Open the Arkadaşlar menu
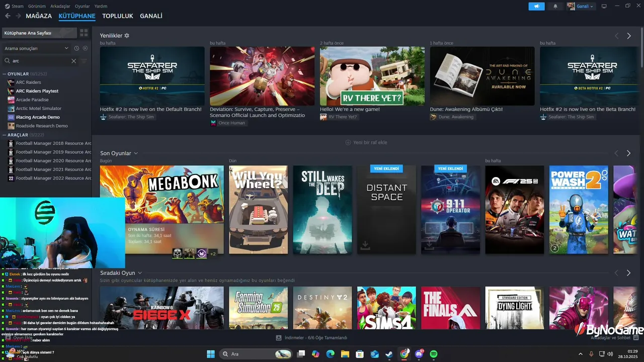Image resolution: width=644 pixels, height=362 pixels. [60, 6]
